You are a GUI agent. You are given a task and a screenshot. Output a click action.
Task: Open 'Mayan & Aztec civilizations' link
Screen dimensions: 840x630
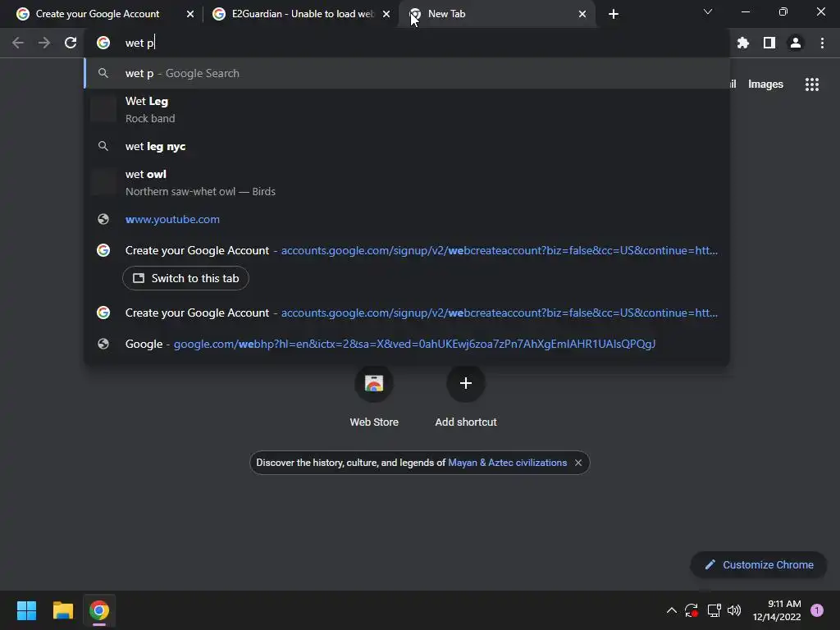(x=507, y=463)
